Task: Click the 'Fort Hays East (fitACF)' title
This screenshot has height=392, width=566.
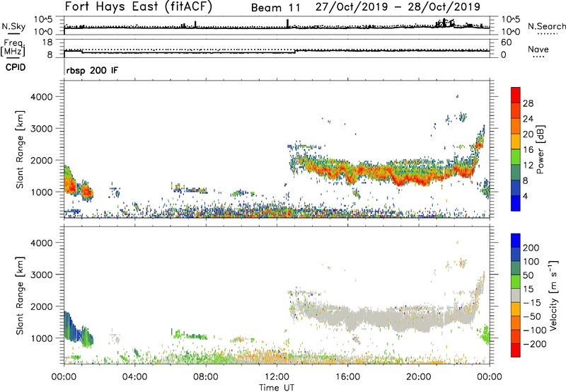Action: (x=139, y=6)
